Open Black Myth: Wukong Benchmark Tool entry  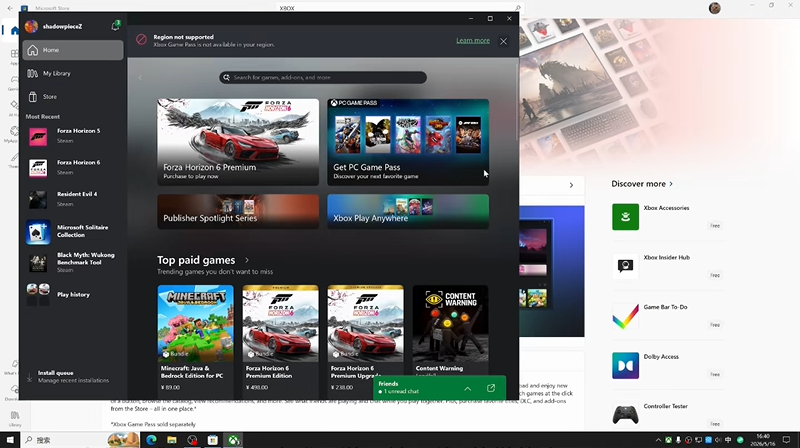[x=73, y=262]
